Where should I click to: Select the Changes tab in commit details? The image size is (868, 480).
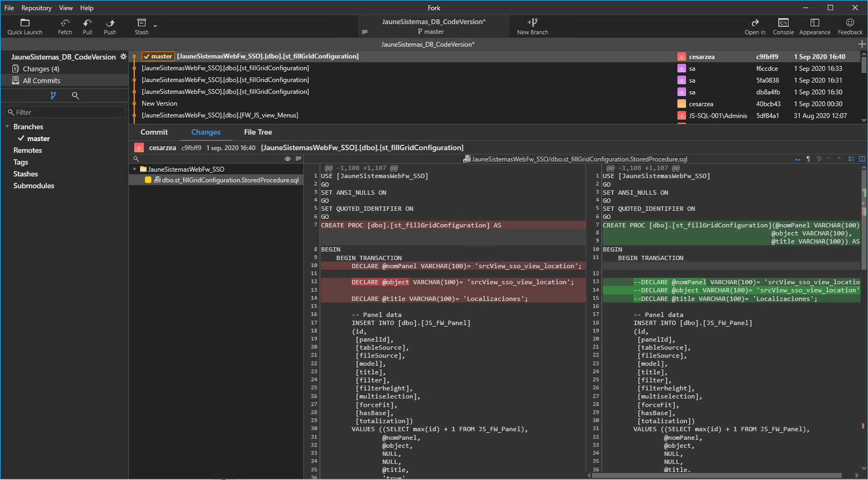click(x=206, y=132)
